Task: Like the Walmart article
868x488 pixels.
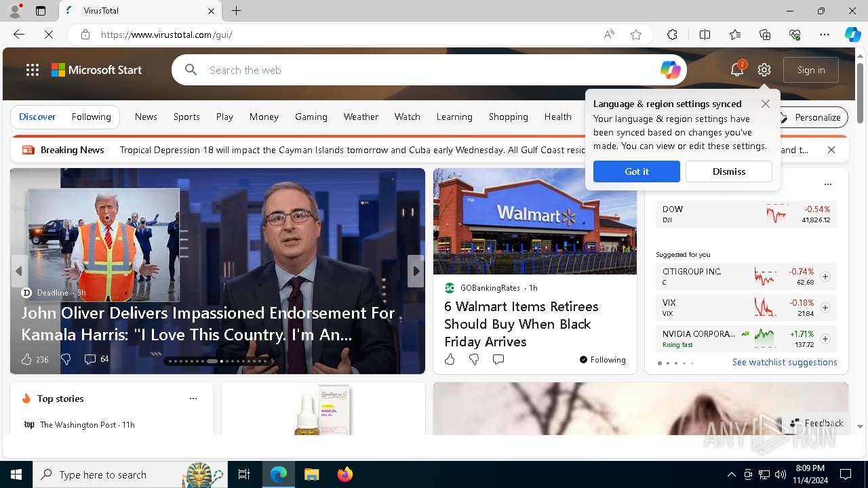Action: pyautogui.click(x=450, y=359)
